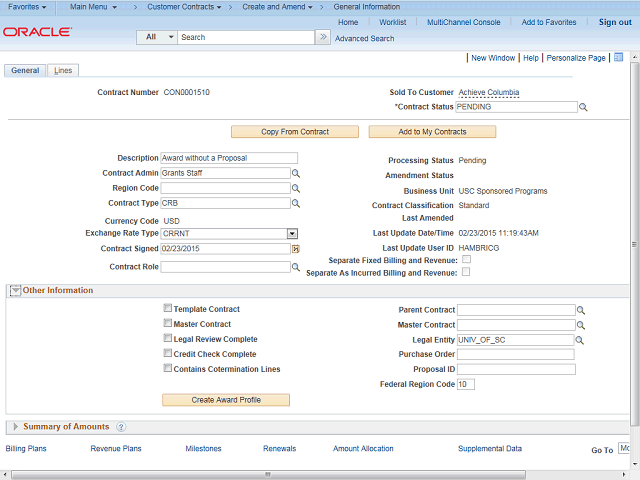Enable the Template Contract checkbox
640x480 pixels.
coord(167,309)
